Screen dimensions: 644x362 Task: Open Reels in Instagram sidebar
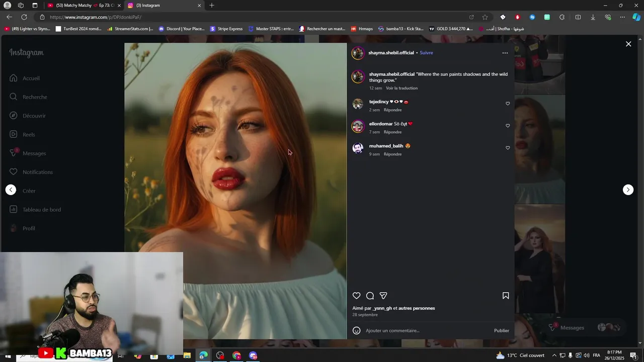[x=23, y=134]
